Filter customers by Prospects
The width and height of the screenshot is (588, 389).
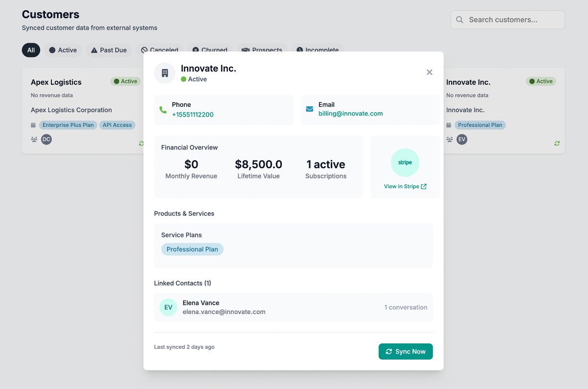coord(262,49)
